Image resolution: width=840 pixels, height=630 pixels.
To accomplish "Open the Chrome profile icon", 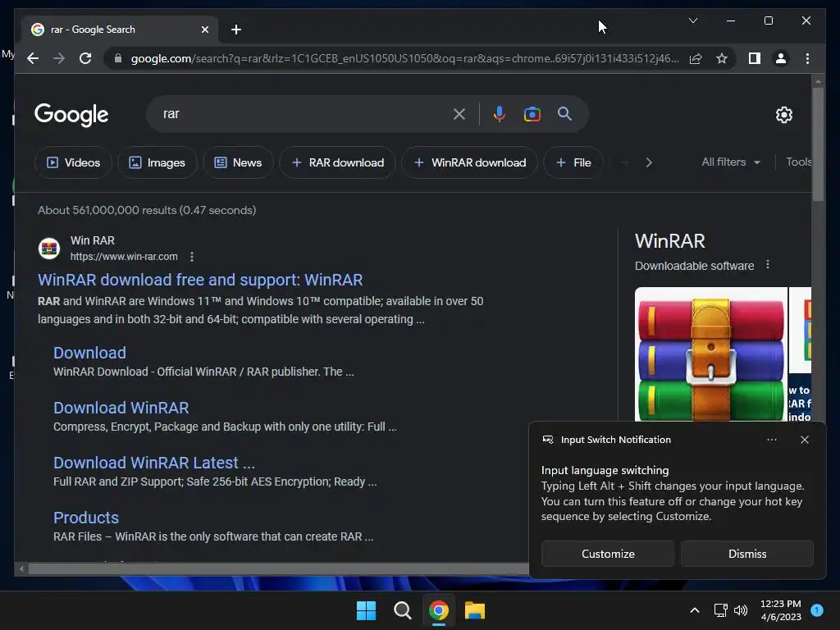I will [781, 58].
